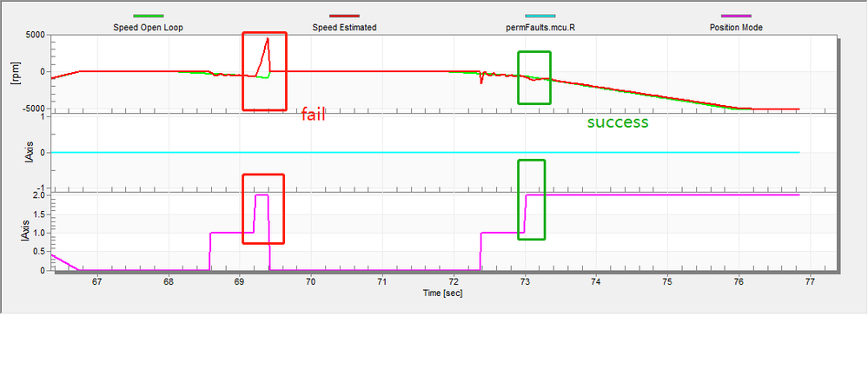
Task: Click the 69 time axis tick
Action: click(240, 282)
